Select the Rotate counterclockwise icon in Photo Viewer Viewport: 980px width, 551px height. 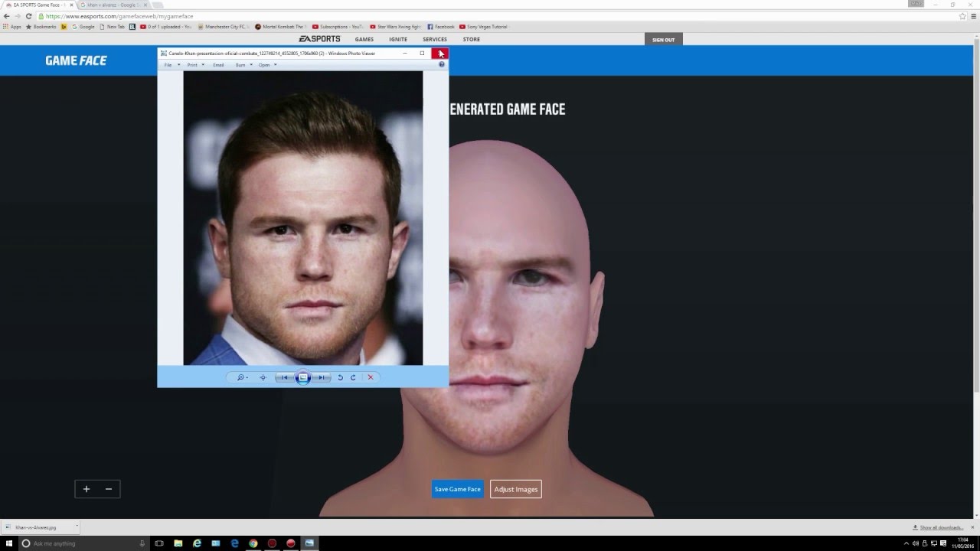click(x=340, y=377)
